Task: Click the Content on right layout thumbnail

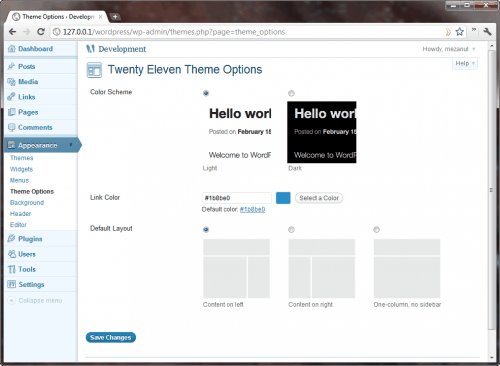Action: 322,268
